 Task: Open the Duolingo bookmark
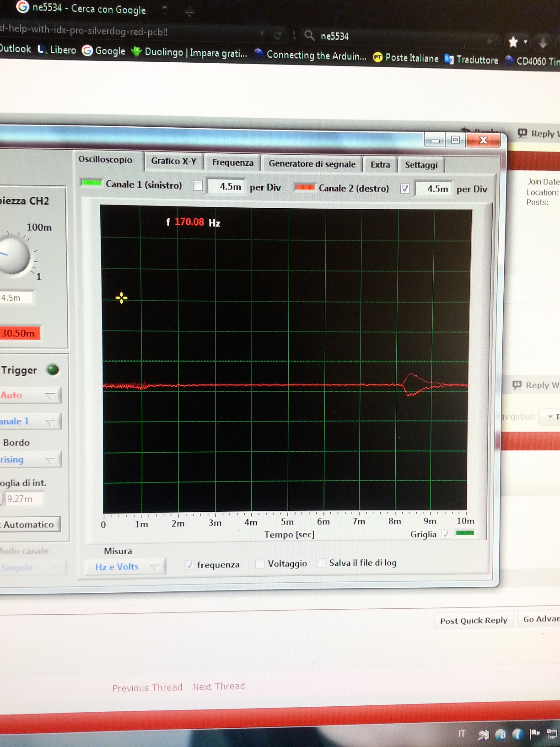(189, 53)
